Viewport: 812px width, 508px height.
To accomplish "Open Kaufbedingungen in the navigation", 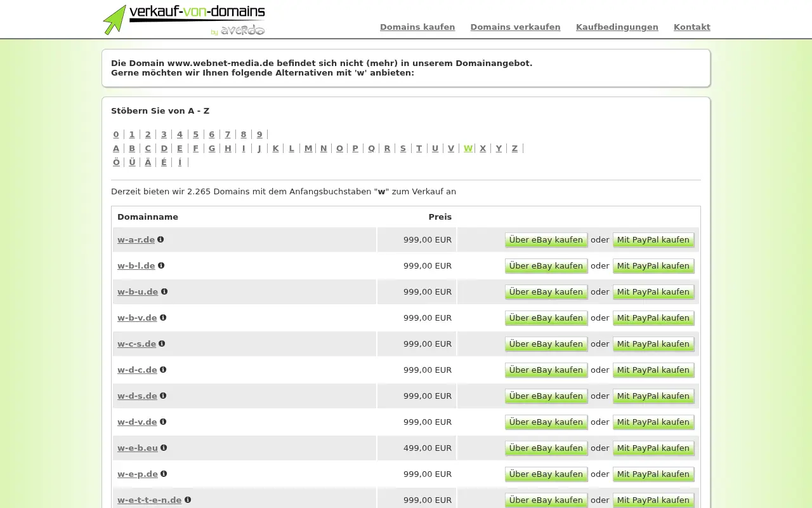I will [617, 27].
